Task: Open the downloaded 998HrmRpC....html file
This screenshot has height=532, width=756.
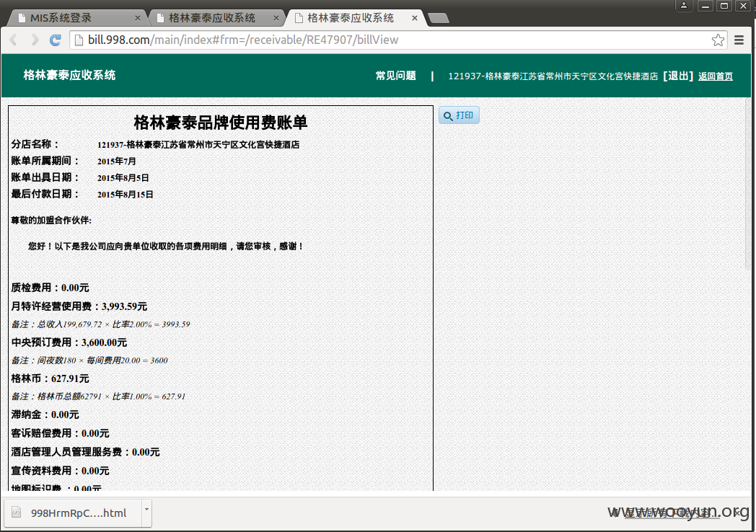Action: click(72, 513)
